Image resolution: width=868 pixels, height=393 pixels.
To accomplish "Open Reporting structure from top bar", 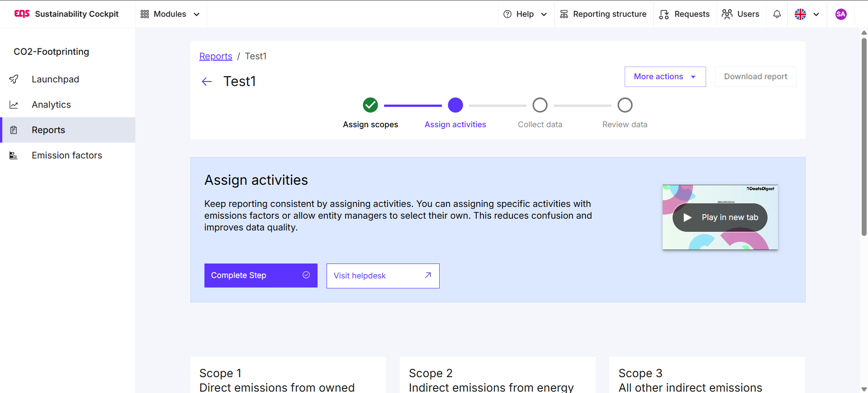I will click(x=603, y=14).
